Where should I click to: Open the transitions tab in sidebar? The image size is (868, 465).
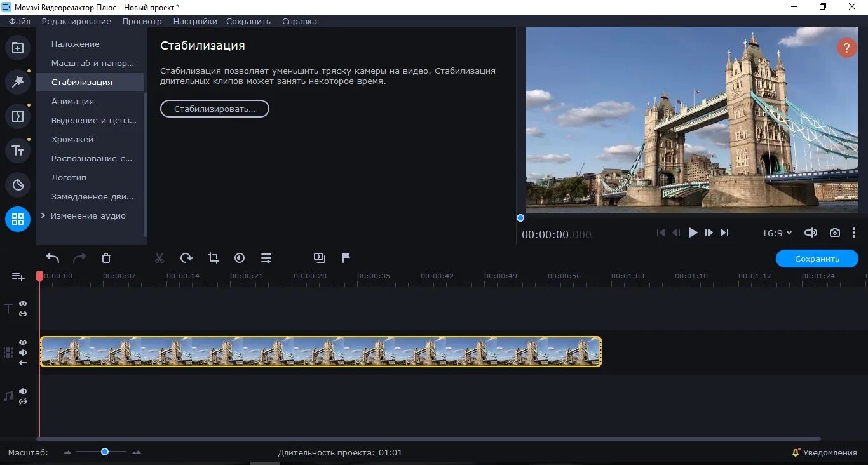pos(18,116)
